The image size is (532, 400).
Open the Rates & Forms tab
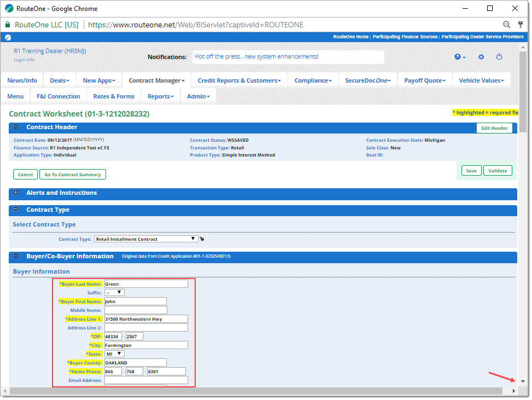point(114,96)
